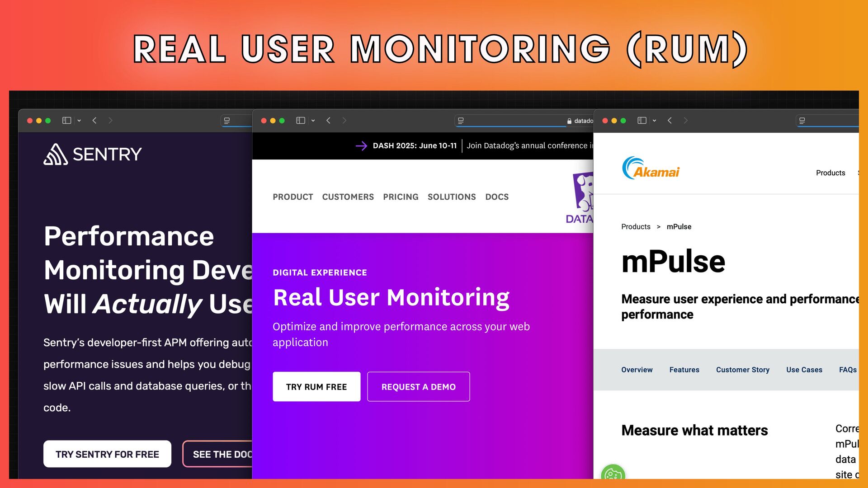Click the purple arrow beside DASH 2025
Viewport: 868px width, 488px height.
(x=361, y=145)
